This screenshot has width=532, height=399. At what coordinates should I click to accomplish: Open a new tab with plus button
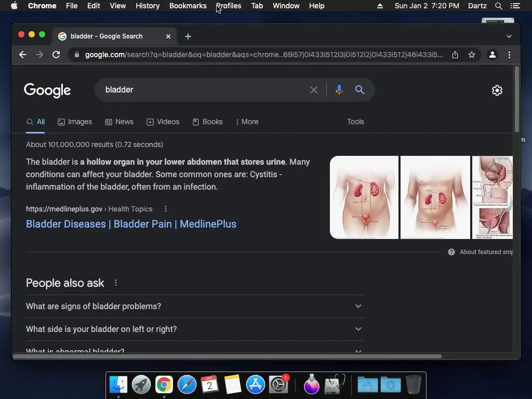coord(188,36)
